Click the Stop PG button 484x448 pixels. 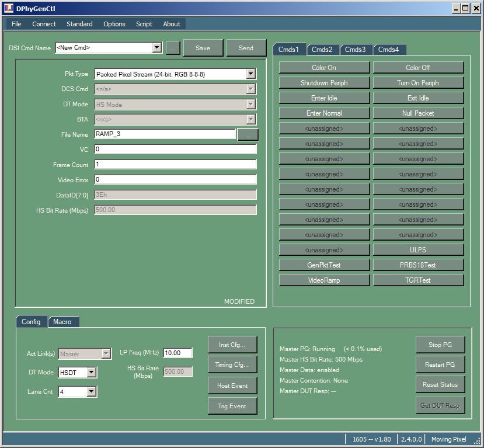click(x=440, y=345)
